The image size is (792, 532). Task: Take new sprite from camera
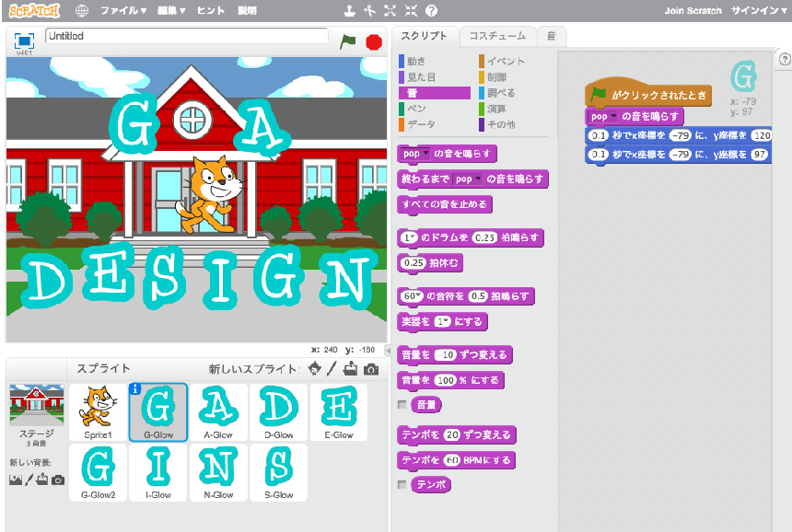371,369
